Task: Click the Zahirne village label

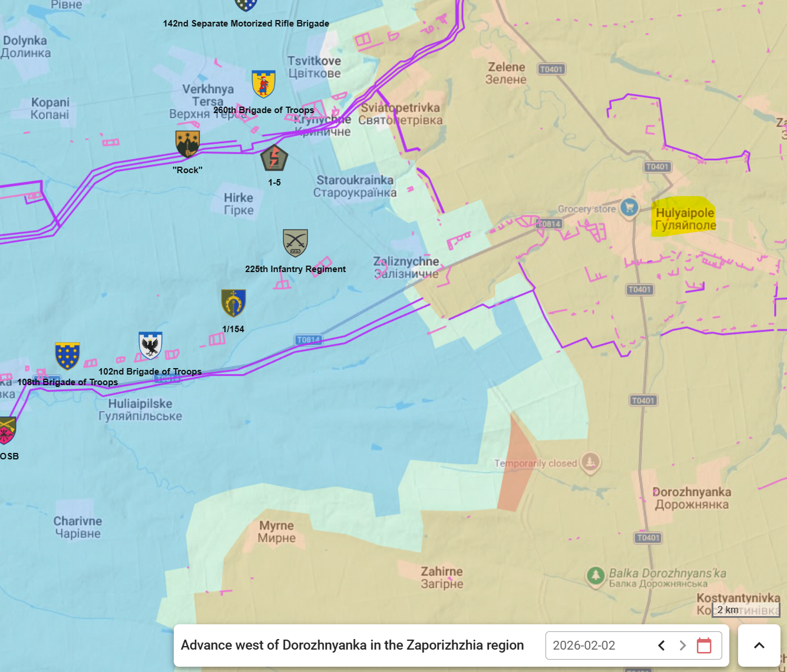Action: 442,577
